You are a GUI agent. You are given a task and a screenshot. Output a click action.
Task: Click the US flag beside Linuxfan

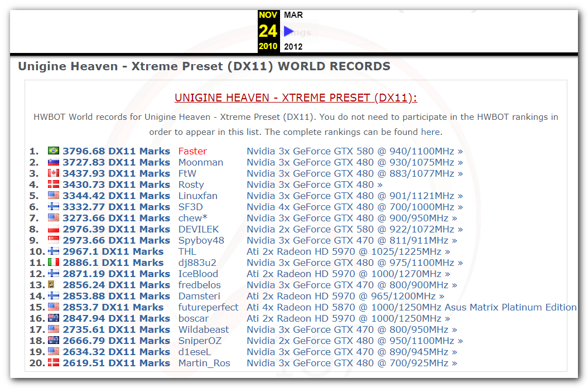[x=53, y=195]
